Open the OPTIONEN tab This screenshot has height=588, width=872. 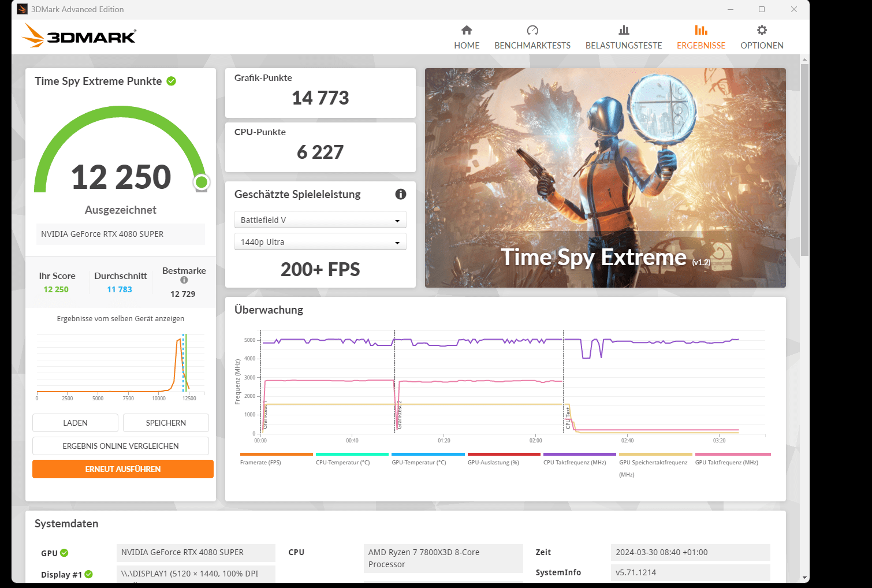click(x=762, y=38)
